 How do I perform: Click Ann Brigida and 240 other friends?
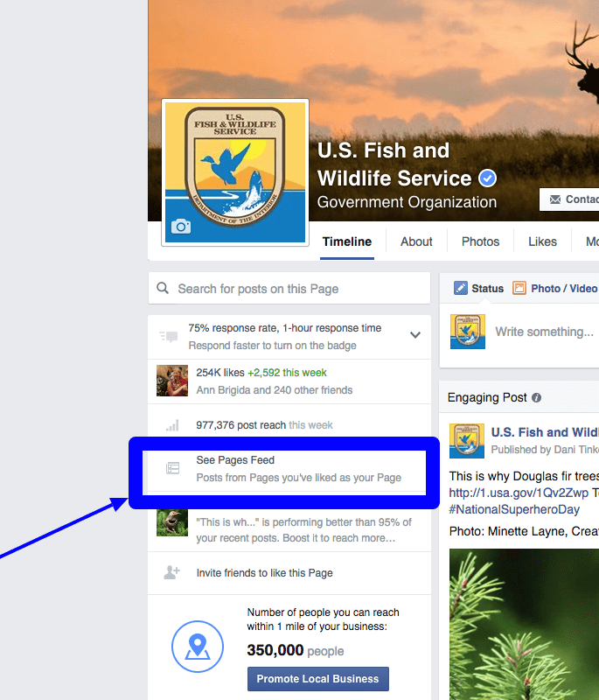pos(275,390)
